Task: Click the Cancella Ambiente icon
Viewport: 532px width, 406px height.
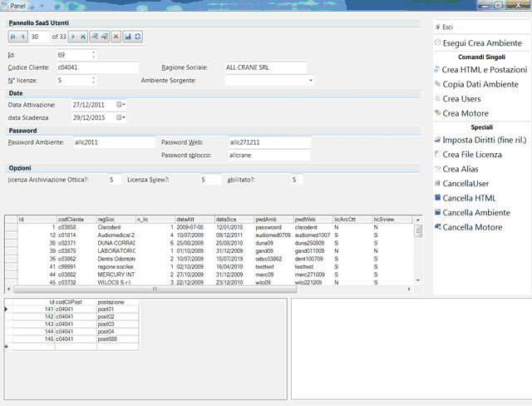Action: click(x=438, y=212)
